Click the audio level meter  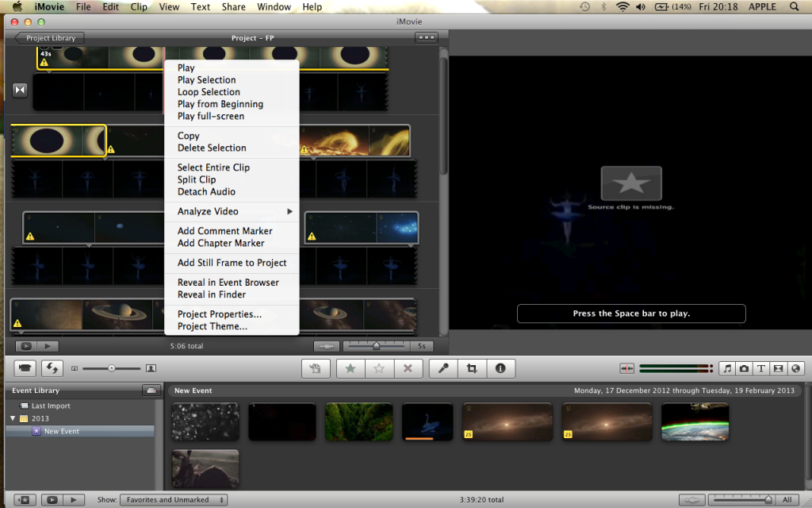click(x=676, y=368)
